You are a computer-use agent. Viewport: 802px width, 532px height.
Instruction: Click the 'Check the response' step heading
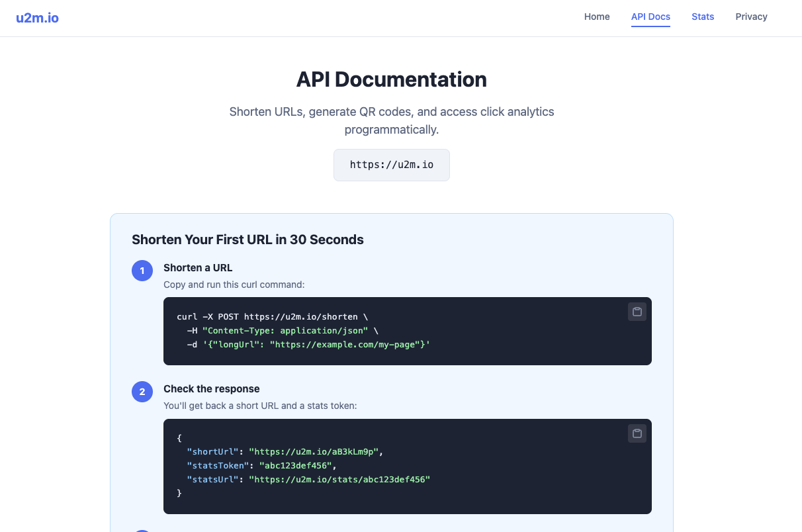(211, 388)
